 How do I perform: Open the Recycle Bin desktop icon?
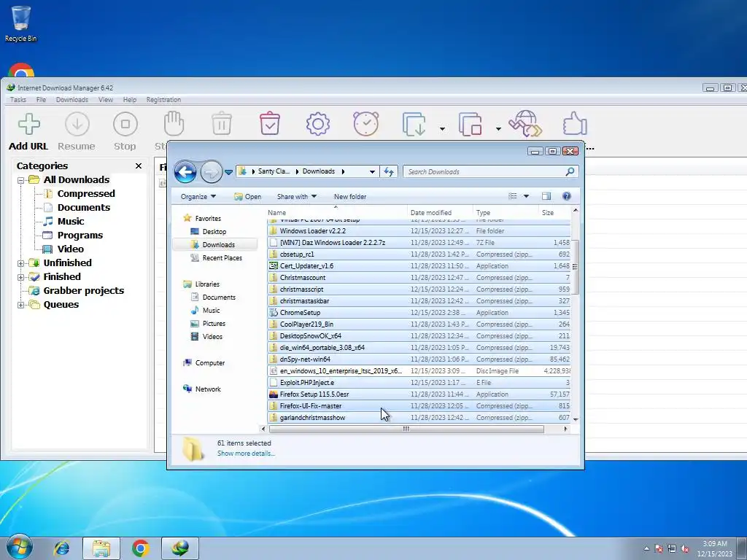(20, 24)
